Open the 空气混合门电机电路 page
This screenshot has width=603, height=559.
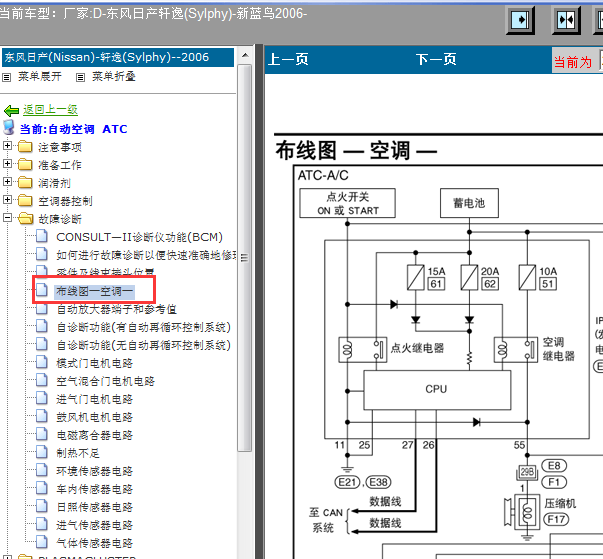106,381
